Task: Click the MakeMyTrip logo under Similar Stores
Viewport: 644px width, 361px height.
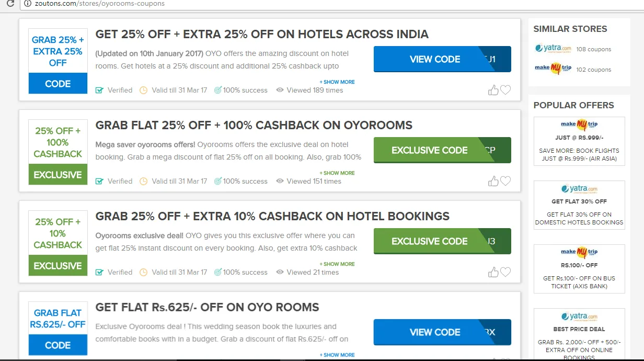Action: (x=553, y=68)
